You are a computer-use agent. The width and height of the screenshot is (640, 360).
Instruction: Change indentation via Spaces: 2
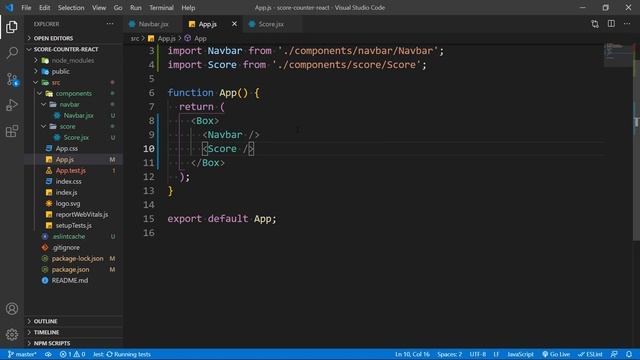pos(449,354)
